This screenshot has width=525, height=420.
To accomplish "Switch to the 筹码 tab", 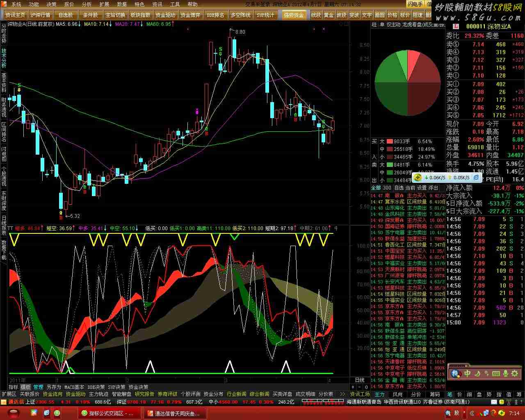I will coord(435,394).
